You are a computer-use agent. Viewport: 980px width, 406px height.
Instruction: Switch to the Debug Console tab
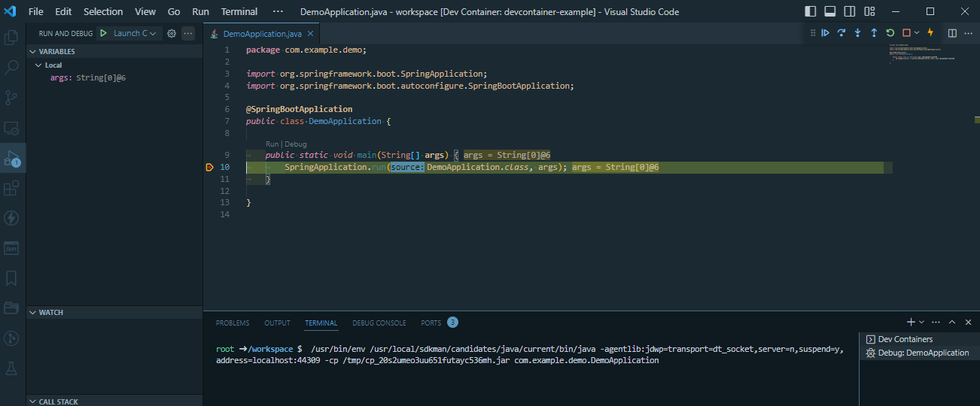tap(379, 323)
